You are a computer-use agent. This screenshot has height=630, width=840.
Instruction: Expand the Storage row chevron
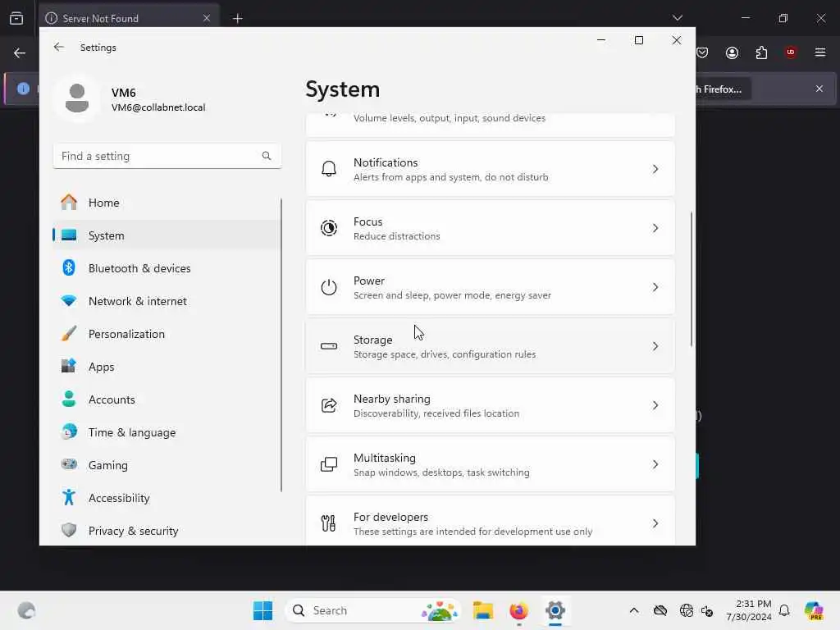click(655, 346)
